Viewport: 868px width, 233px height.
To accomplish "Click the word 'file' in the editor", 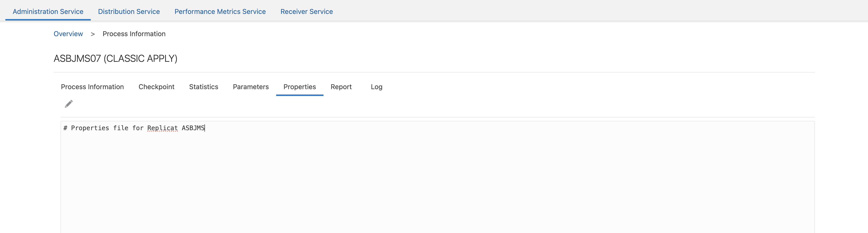I will click(121, 128).
